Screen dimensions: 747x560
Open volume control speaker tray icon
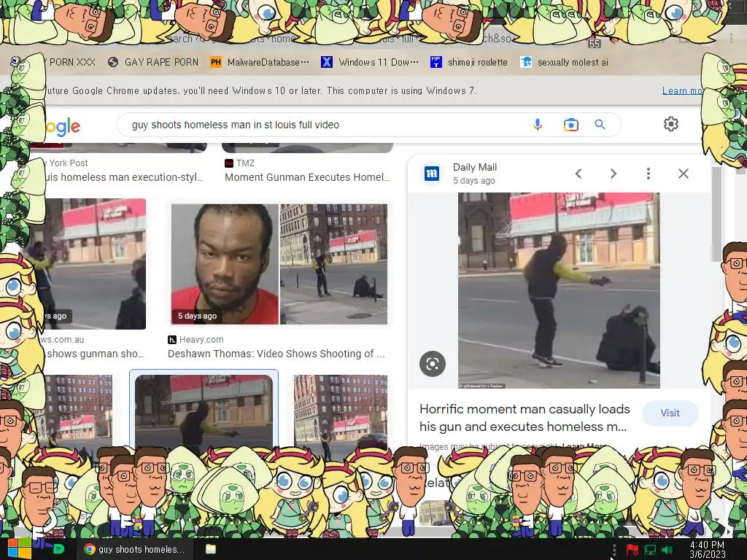point(667,550)
